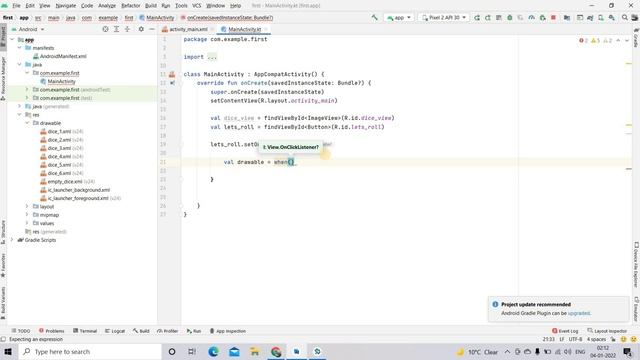
Task: Open the Event Log
Action: coord(565,331)
